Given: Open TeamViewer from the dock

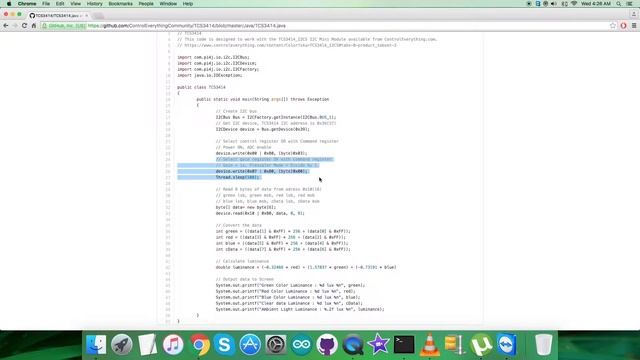Looking at the screenshot, I should pos(507,345).
